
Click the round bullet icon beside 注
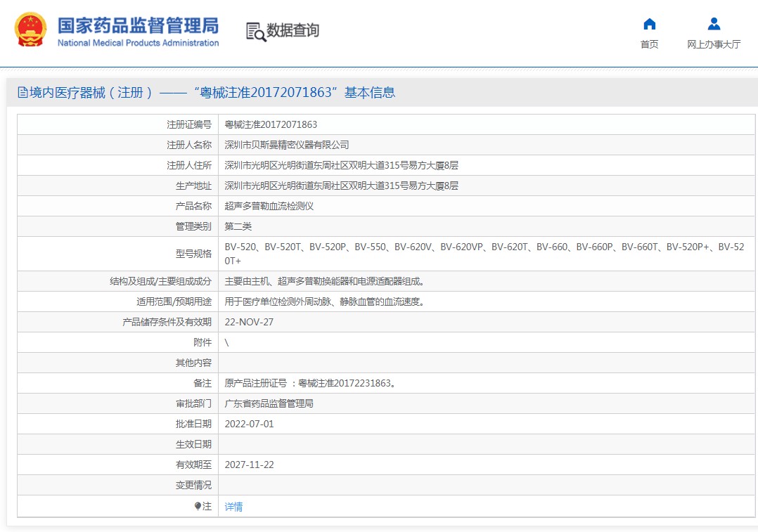click(x=198, y=506)
